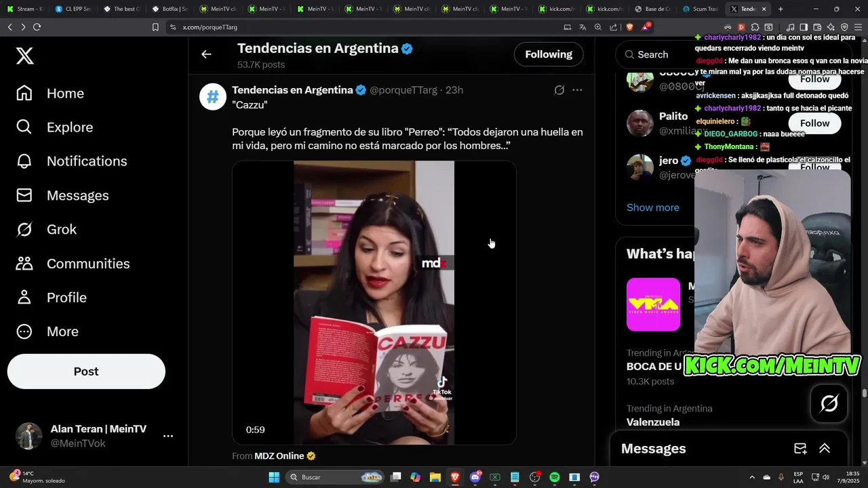Click the share page icon in address bar

click(614, 27)
